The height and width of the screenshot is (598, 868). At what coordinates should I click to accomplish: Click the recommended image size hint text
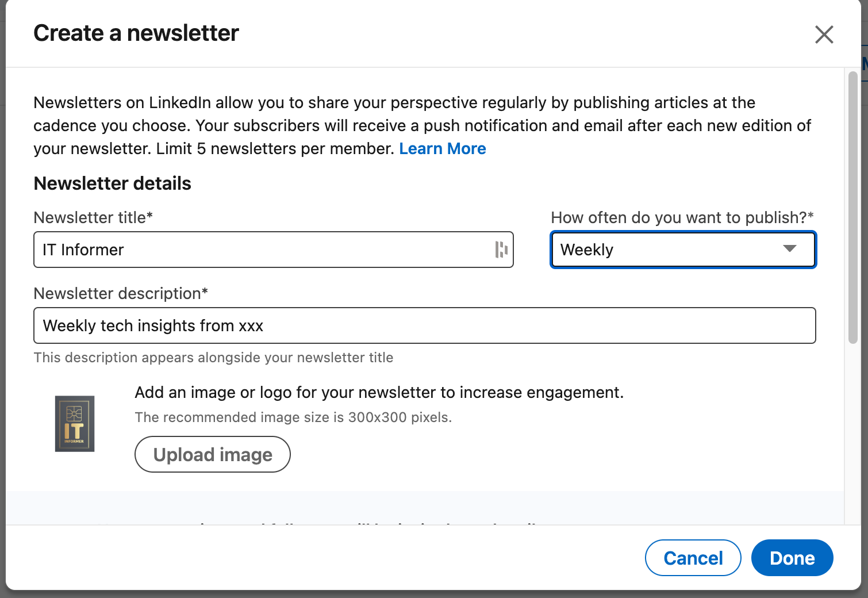293,417
